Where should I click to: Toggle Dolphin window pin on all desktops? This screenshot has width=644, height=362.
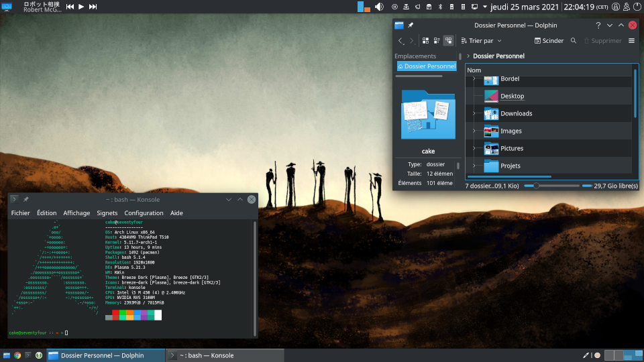(x=411, y=25)
